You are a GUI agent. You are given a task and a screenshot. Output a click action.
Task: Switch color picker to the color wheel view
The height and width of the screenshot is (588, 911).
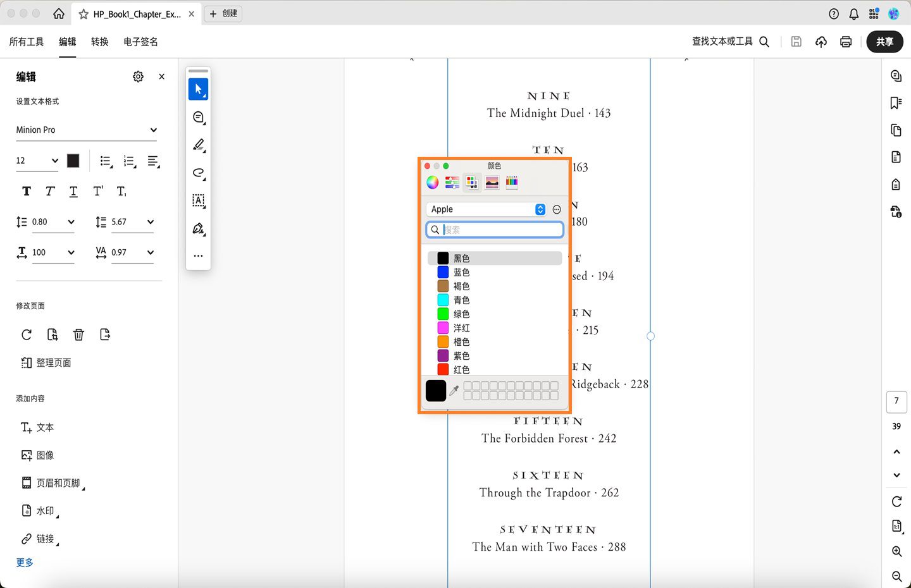point(433,182)
